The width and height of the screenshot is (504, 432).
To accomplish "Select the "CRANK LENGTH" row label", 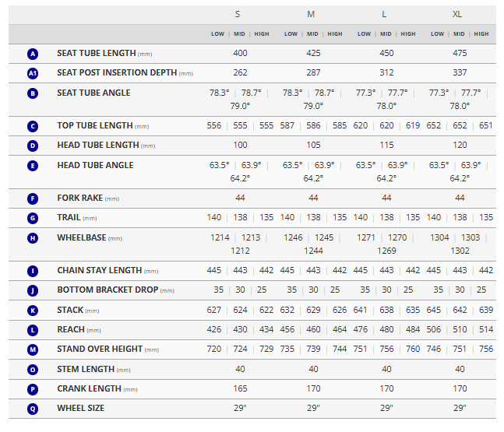I will 89,389.
